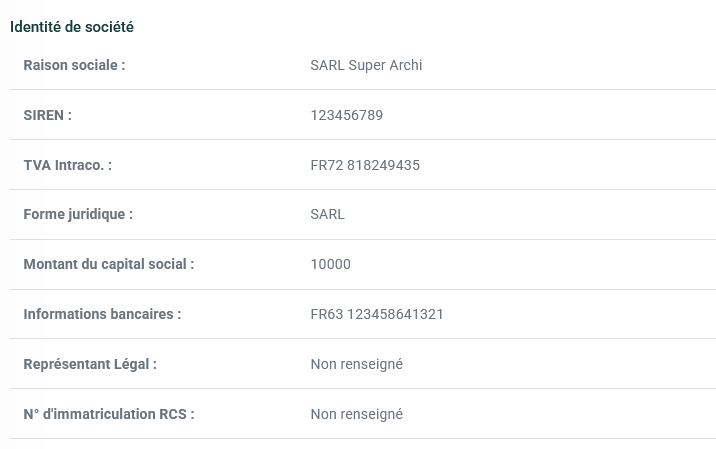This screenshot has width=716, height=449.
Task: Select the VAT number ending in 818249435
Action: (383, 165)
